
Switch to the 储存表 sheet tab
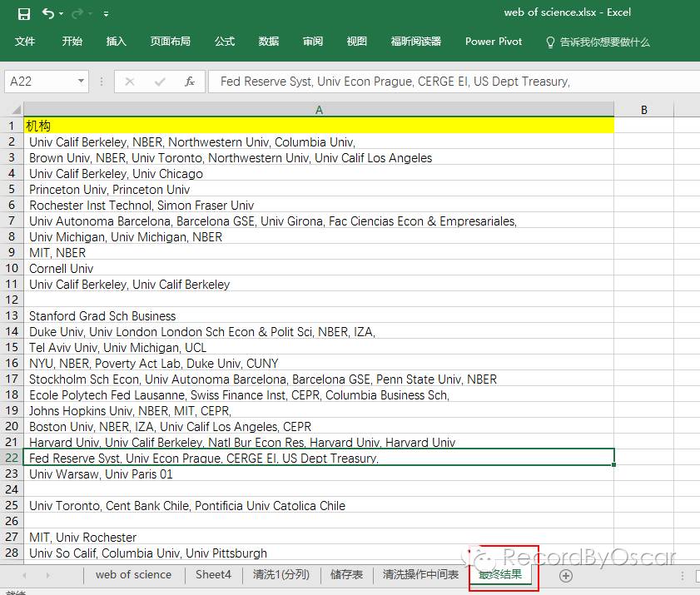[x=346, y=574]
